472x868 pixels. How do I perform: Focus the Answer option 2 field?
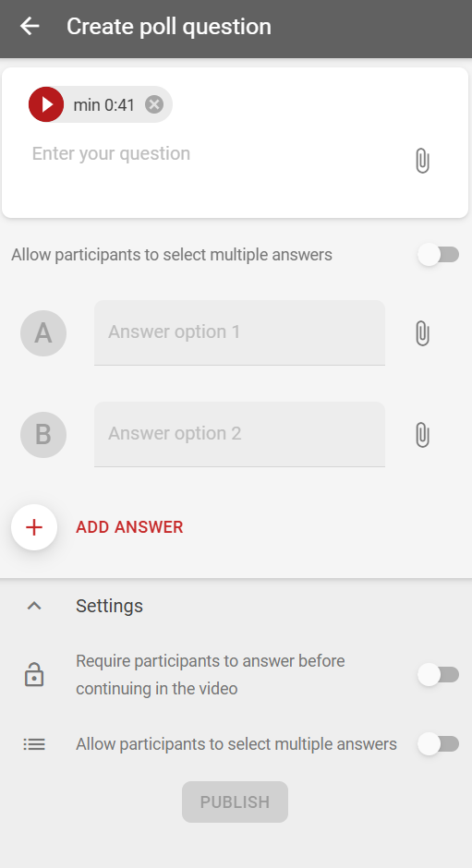click(239, 434)
